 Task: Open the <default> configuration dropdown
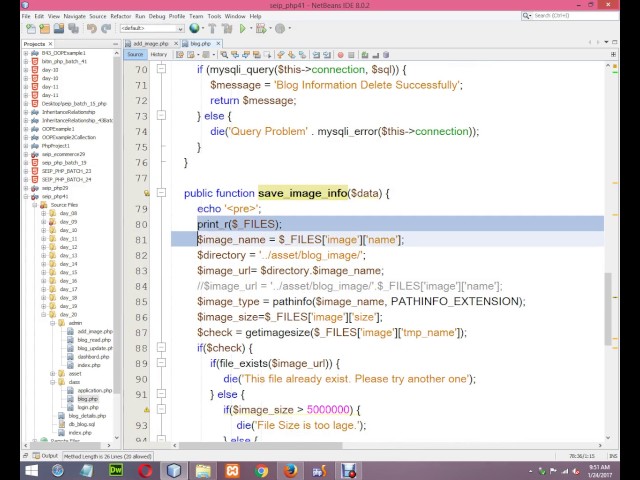152,28
